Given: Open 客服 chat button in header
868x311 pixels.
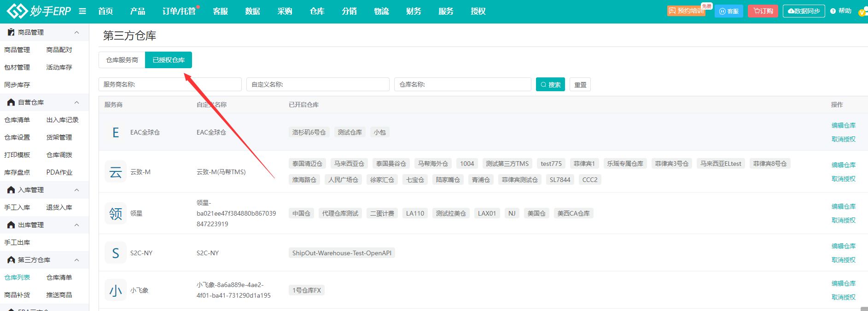Looking at the screenshot, I should pos(728,11).
